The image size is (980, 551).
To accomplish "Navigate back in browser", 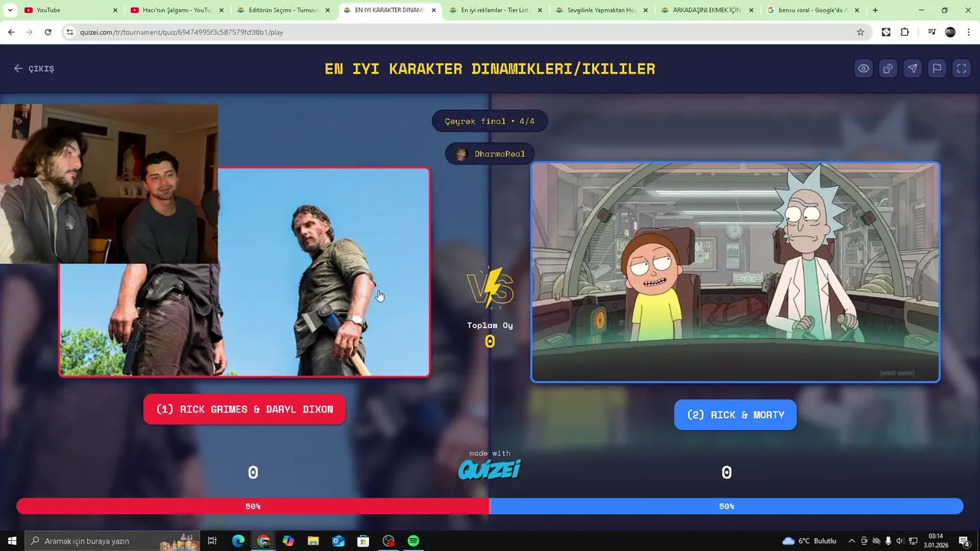I will click(x=11, y=32).
